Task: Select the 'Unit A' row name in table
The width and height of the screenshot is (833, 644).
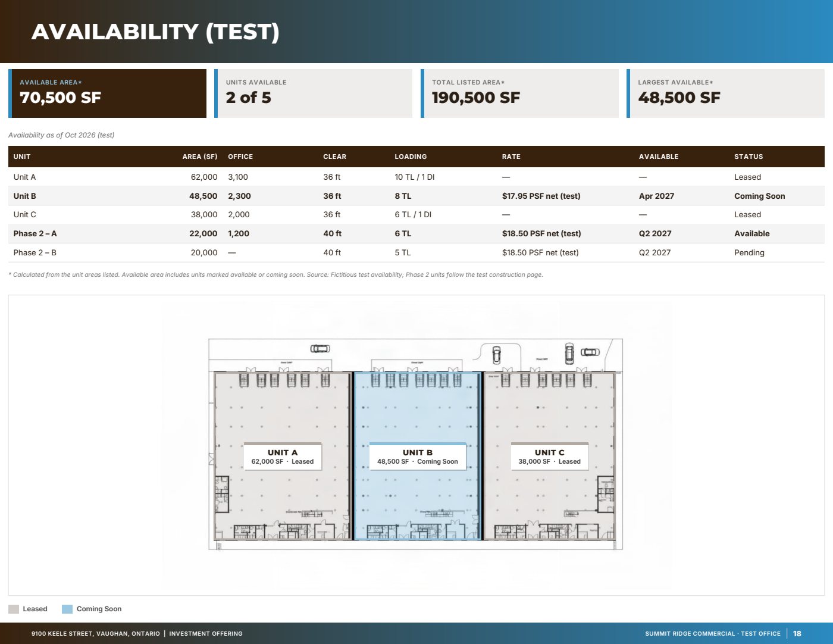Action: pos(25,177)
